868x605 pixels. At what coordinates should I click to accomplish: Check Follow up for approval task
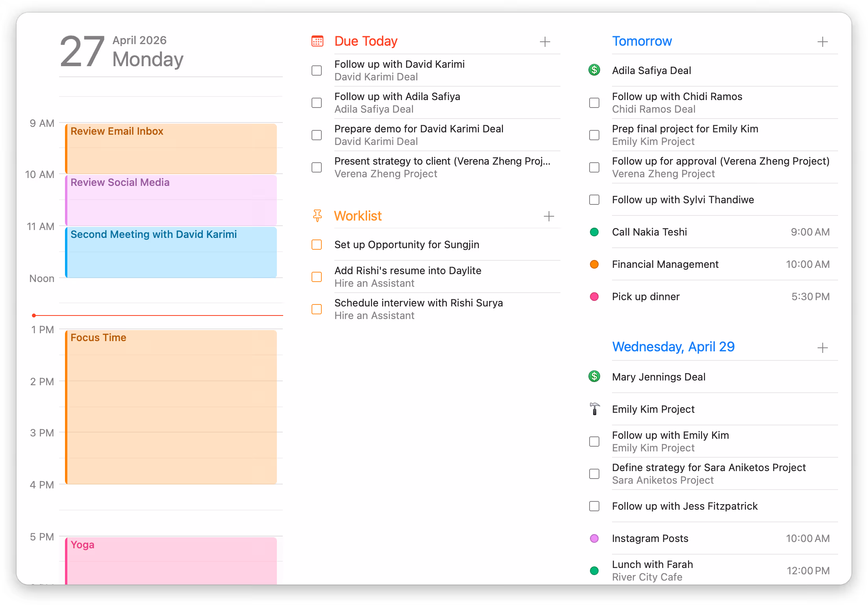click(x=594, y=167)
